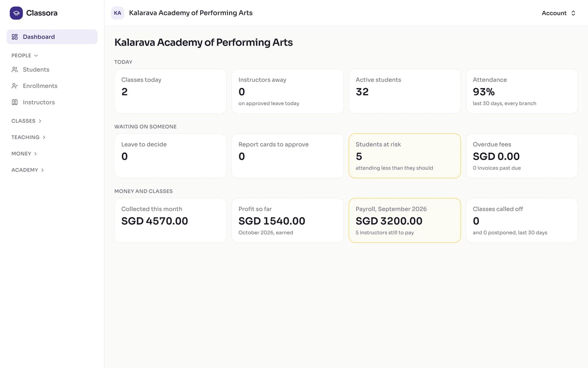The height and width of the screenshot is (368, 588).
Task: Click the KA academy avatar
Action: point(118,13)
